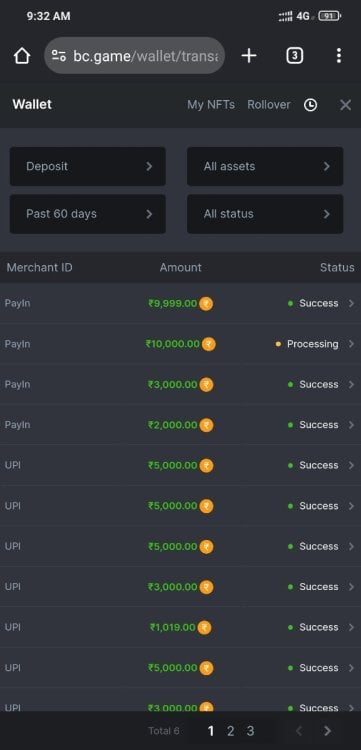Tap the bc.game address bar URL

(145, 56)
